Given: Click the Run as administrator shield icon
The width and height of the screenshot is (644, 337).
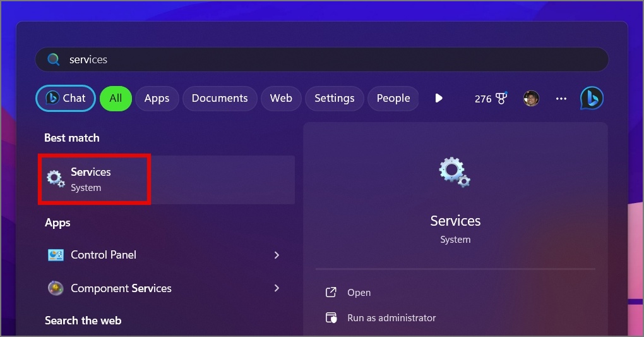Looking at the screenshot, I should [x=331, y=317].
